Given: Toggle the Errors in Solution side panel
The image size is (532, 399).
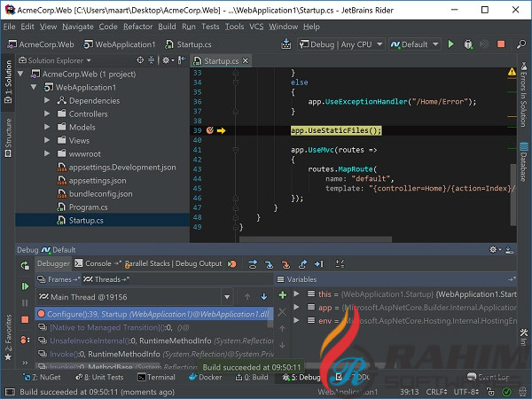Looking at the screenshot, I should point(523,96).
